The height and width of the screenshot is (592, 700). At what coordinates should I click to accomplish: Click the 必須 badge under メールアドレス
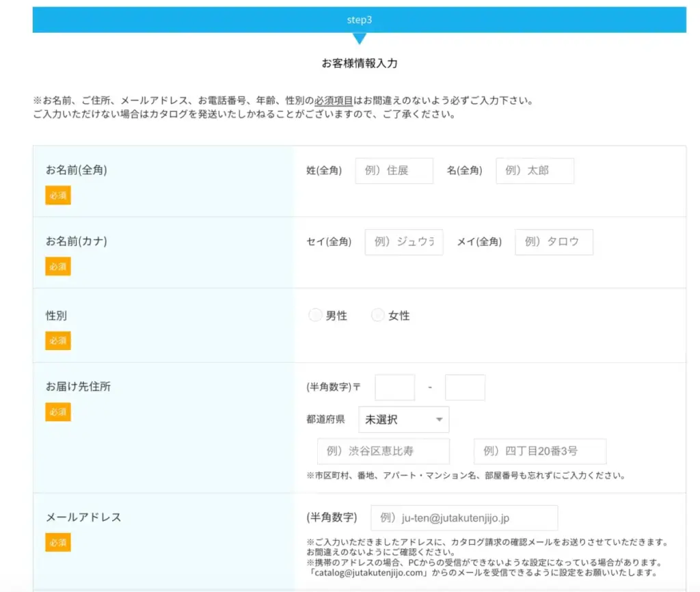(x=58, y=543)
